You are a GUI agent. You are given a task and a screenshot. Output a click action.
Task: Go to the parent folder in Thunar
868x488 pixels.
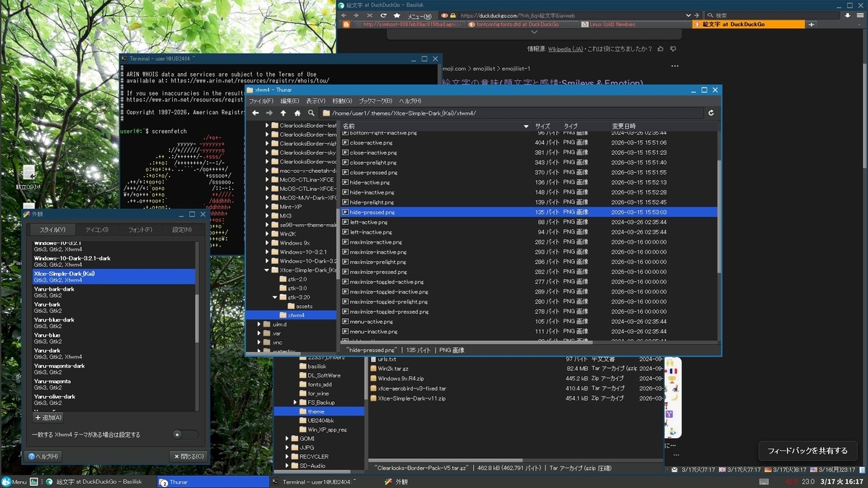283,113
